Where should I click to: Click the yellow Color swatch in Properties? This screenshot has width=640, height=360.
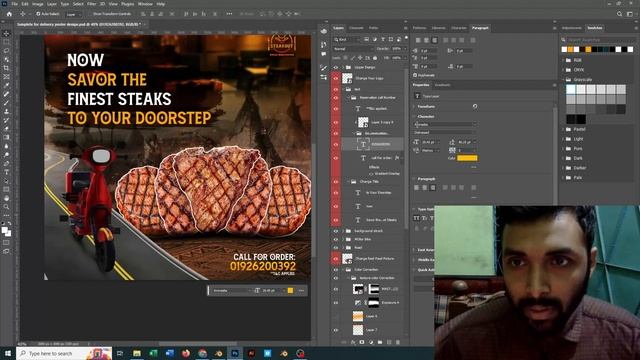click(x=467, y=158)
